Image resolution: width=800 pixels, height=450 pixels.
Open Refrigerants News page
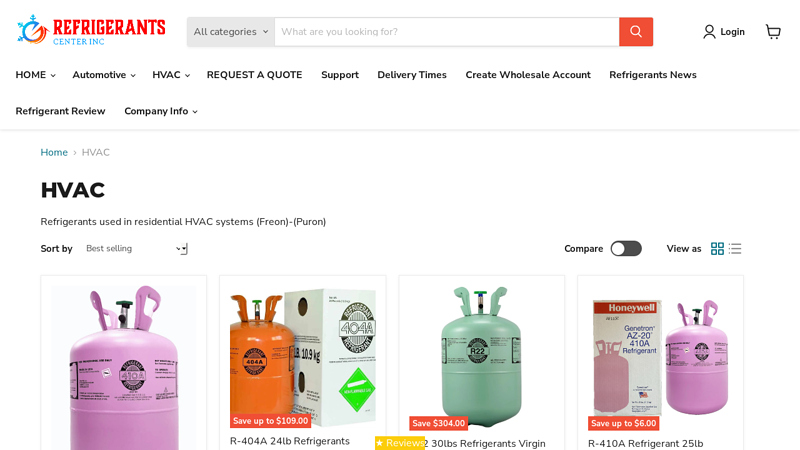click(653, 75)
